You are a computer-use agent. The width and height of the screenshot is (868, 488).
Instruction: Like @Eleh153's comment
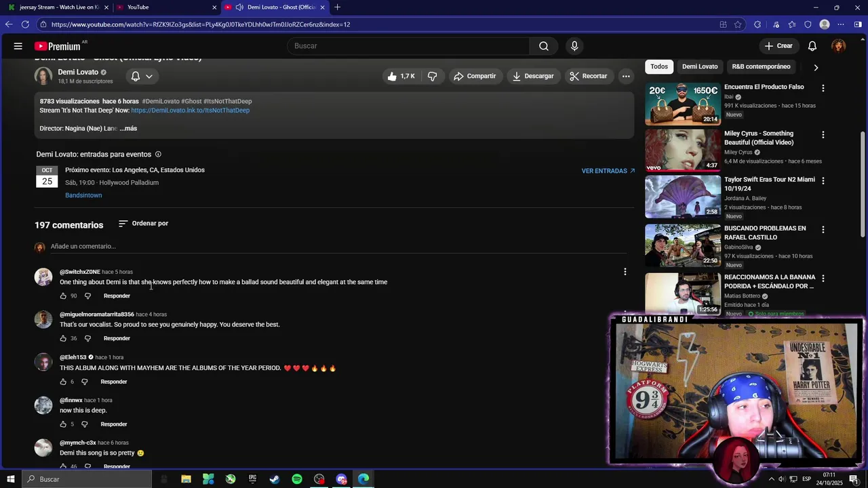[x=63, y=382]
